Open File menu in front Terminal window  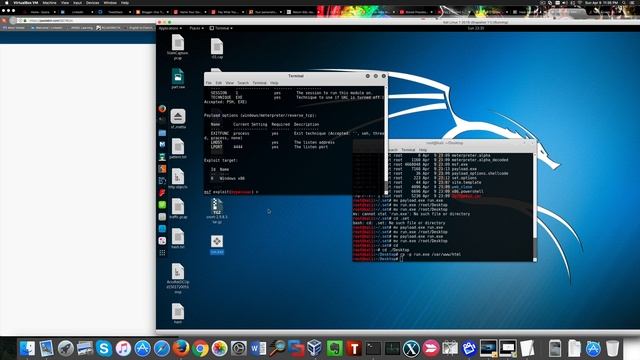click(209, 83)
